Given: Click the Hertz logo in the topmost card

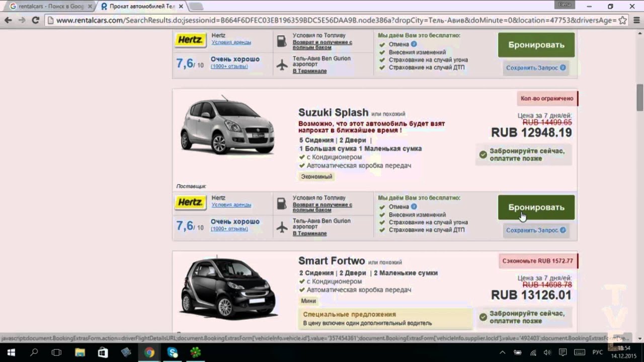Looking at the screenshot, I should (x=190, y=40).
